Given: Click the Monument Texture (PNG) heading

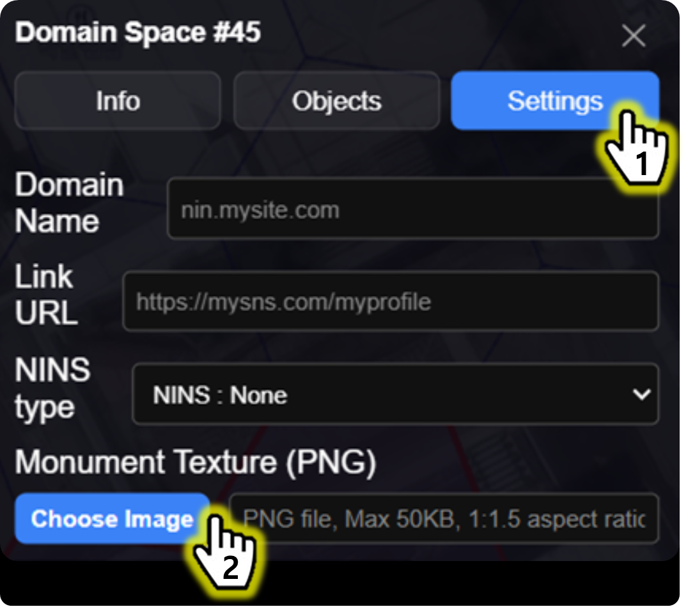Looking at the screenshot, I should [195, 463].
